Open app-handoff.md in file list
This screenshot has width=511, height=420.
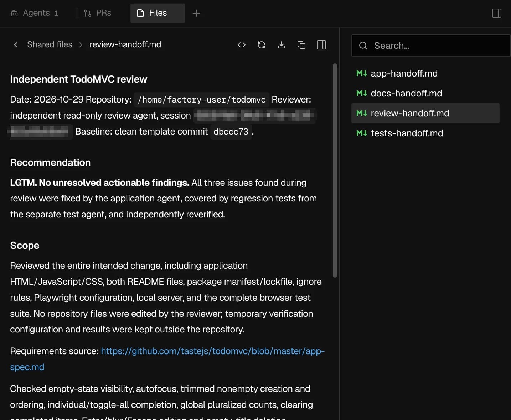point(425,73)
